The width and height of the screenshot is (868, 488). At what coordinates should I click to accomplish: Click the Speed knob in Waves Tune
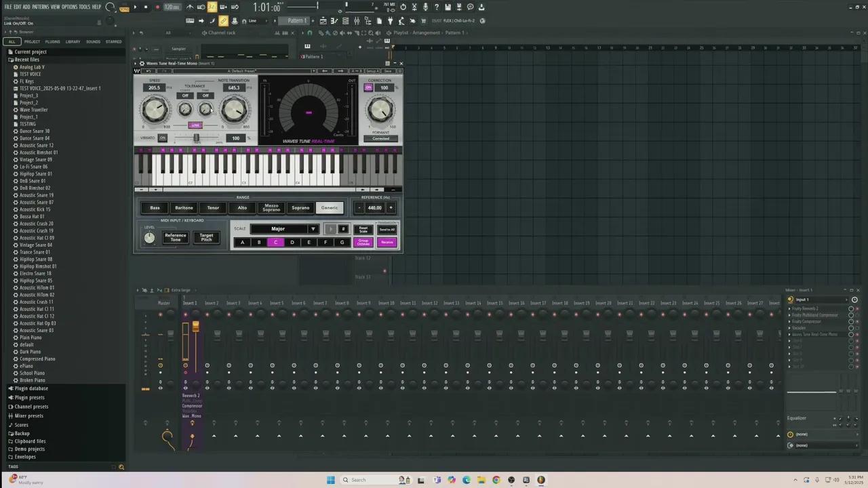(x=155, y=109)
